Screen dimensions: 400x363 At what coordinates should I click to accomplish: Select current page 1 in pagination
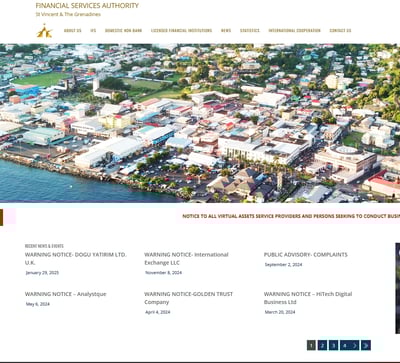(311, 345)
